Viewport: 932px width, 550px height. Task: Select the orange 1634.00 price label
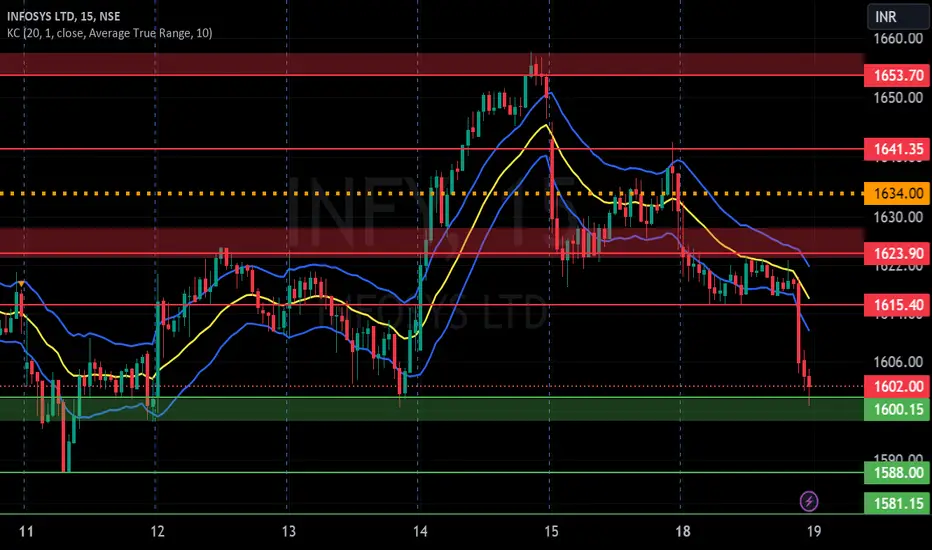(x=897, y=194)
